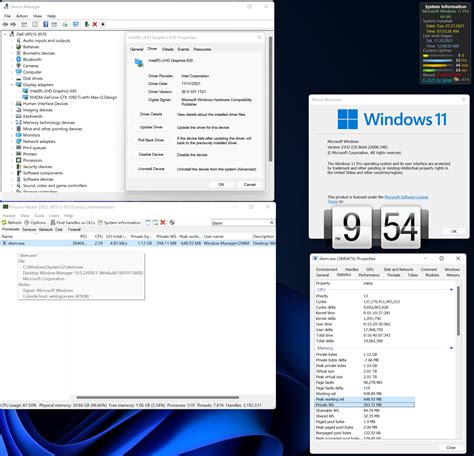This screenshot has height=456, width=474.
Task: Click Forward arrow in Device Manager toolbar
Action: 13,24
